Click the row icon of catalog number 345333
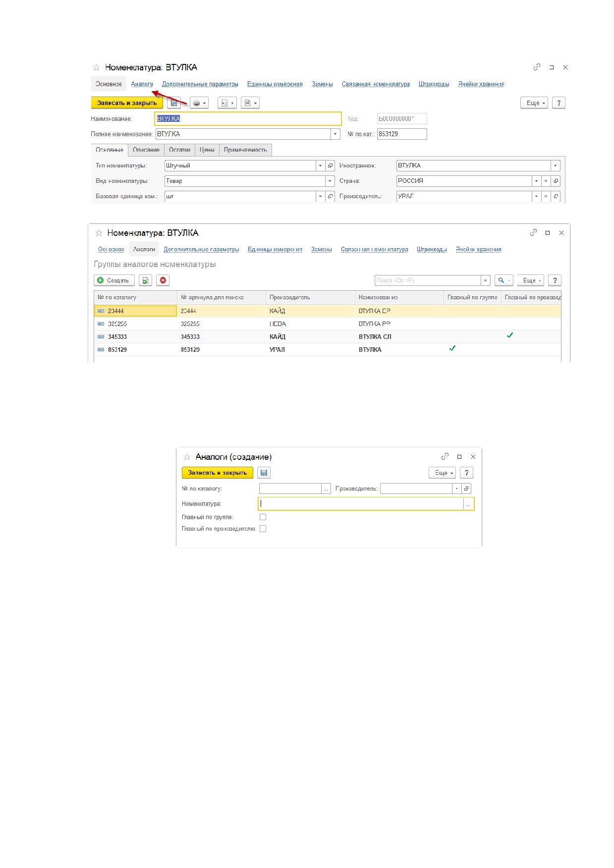The width and height of the screenshot is (614, 868). (101, 337)
